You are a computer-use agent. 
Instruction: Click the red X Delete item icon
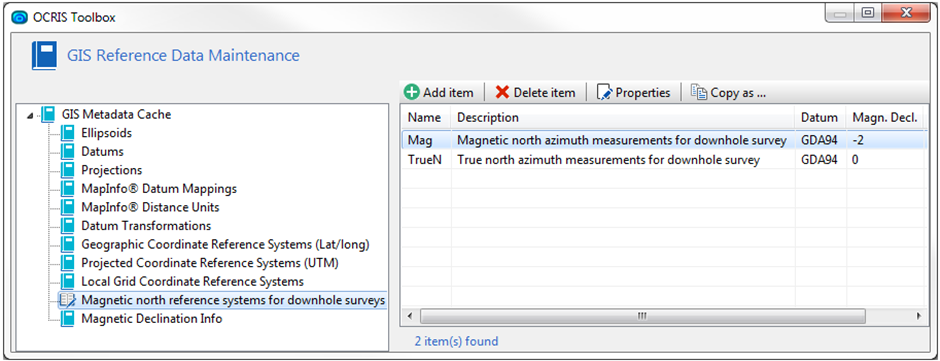(502, 92)
